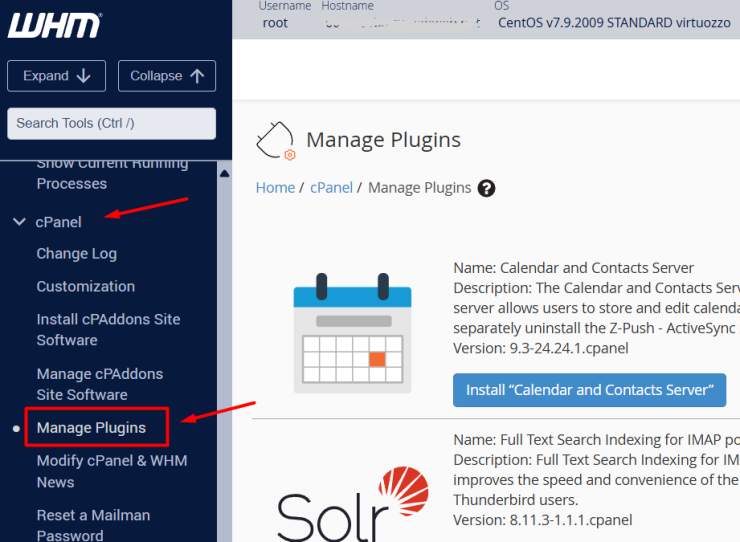Click the root username text
The image size is (740, 542).
click(x=275, y=23)
